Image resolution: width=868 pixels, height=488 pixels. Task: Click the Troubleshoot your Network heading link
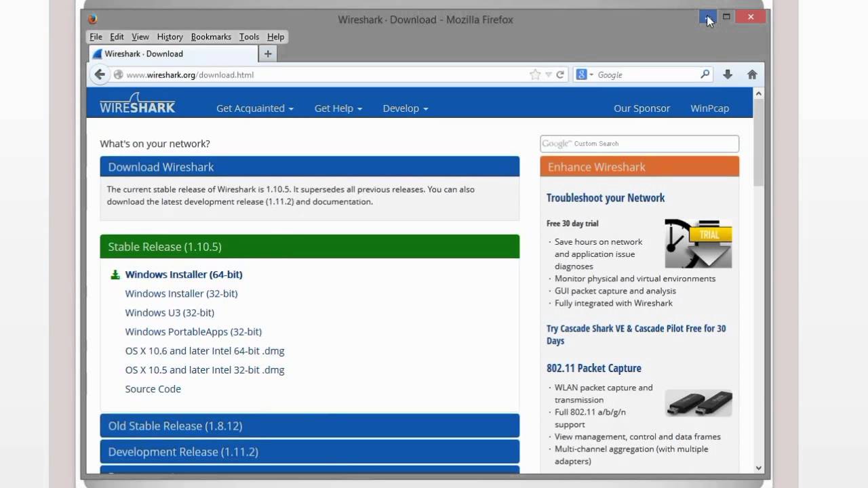point(606,198)
